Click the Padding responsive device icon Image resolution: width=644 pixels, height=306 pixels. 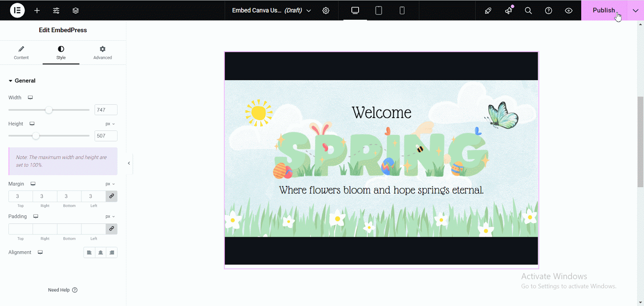(36, 216)
